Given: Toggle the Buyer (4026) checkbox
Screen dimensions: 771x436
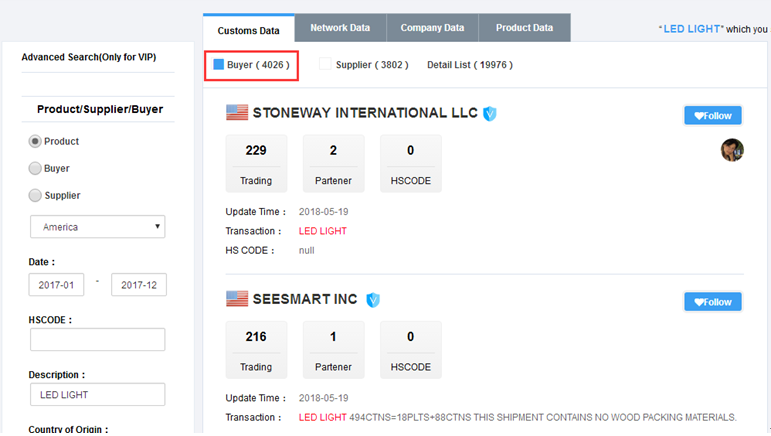Looking at the screenshot, I should 219,65.
